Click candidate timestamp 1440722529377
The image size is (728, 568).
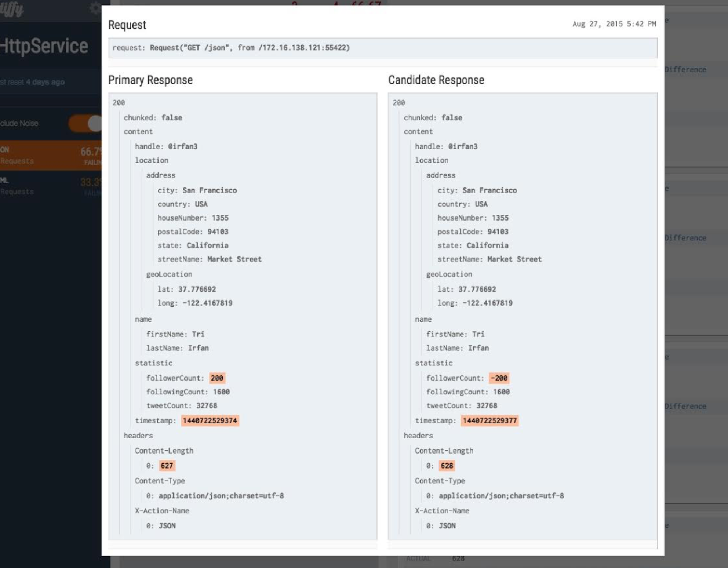coord(489,420)
